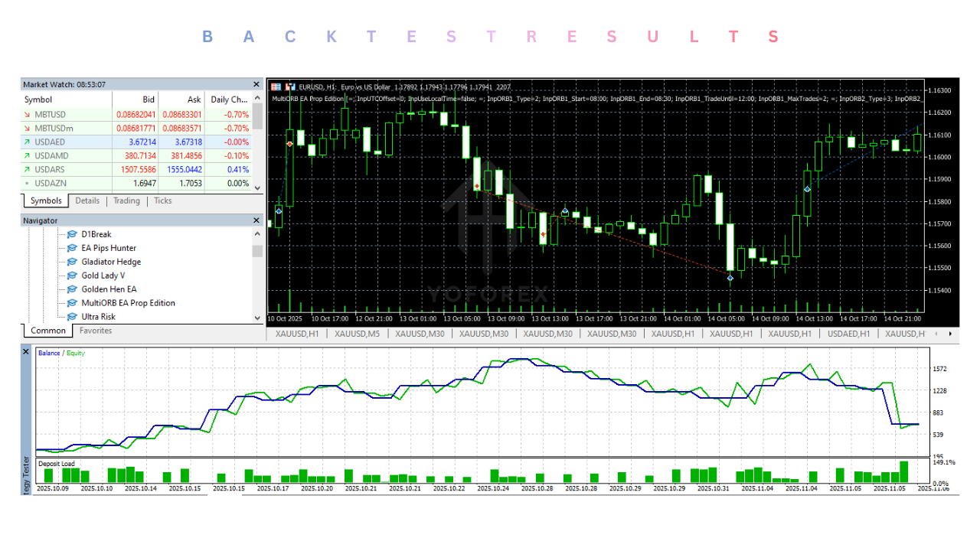Click the D1Break expert advisor icon
This screenshot has height=551, width=980.
(73, 234)
